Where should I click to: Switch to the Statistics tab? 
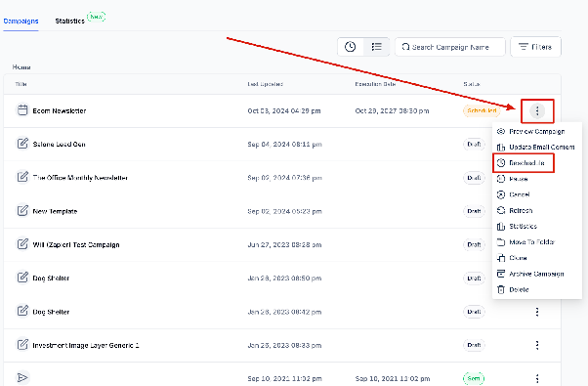pyautogui.click(x=69, y=21)
